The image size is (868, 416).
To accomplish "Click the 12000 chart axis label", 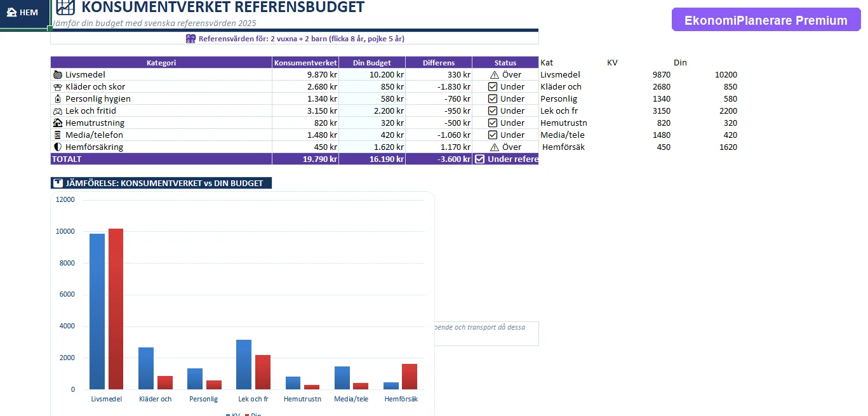I will pos(65,199).
